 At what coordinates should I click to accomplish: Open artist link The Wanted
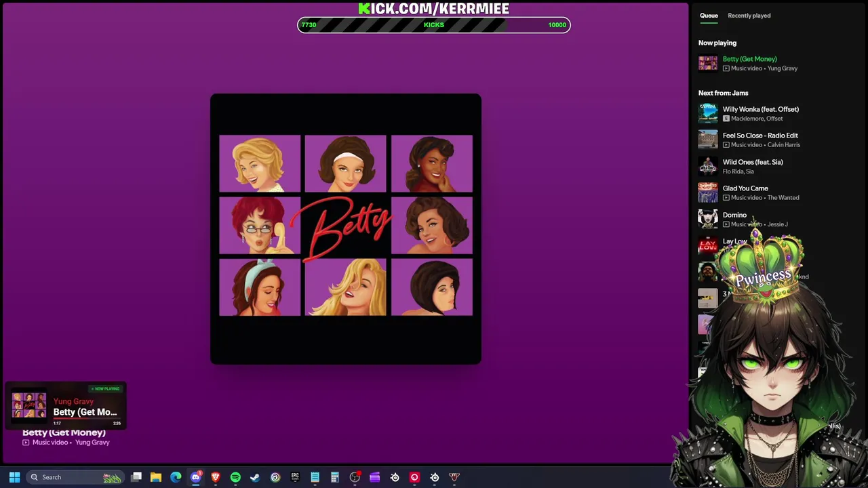(x=783, y=198)
